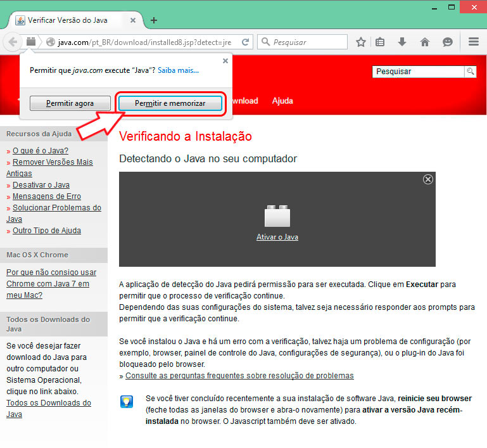Viewport: 487px width, 448px height.
Task: Open the Chrome com Java 7 Mac link
Action: 51,284
